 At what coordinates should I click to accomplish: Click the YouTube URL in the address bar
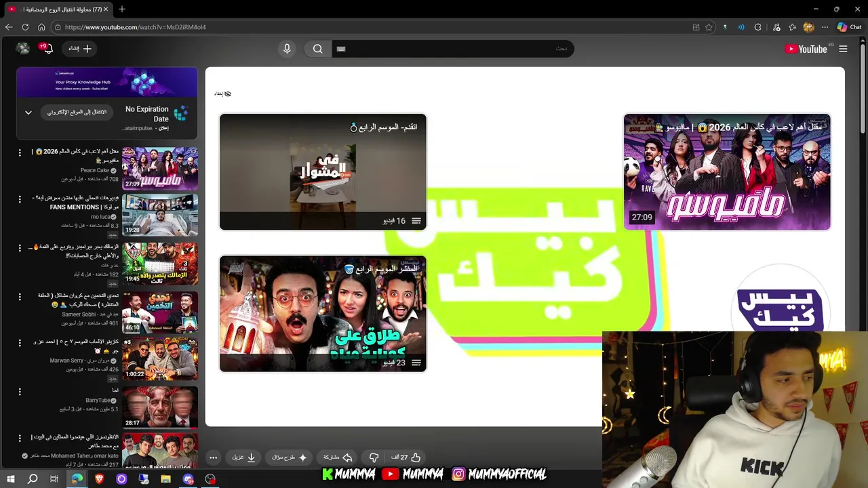(x=135, y=27)
